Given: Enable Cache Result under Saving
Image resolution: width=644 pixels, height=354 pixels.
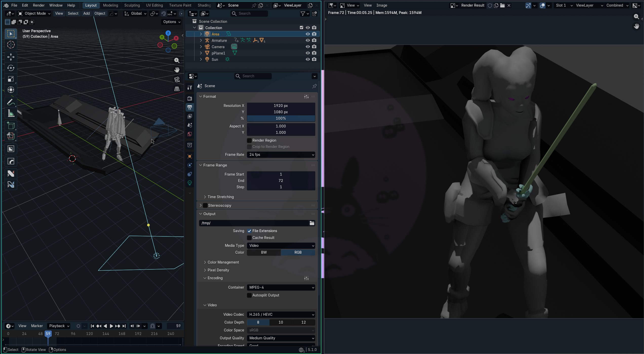Looking at the screenshot, I should pyautogui.click(x=249, y=238).
